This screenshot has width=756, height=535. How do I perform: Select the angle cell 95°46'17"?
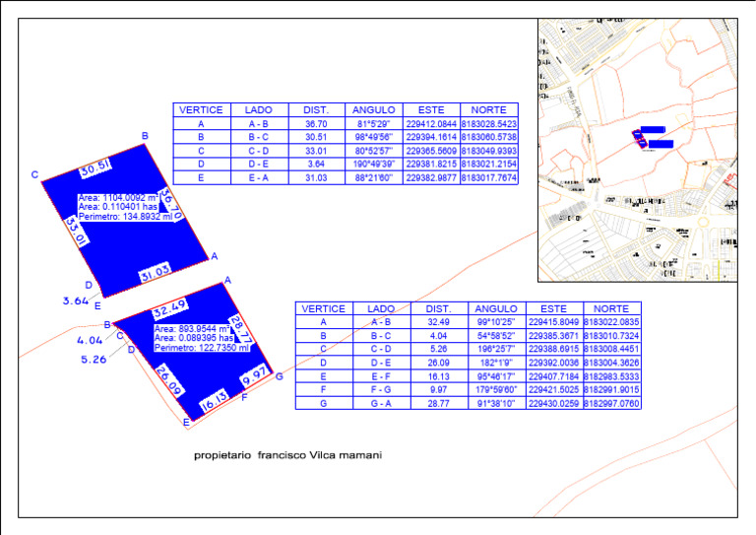point(496,376)
